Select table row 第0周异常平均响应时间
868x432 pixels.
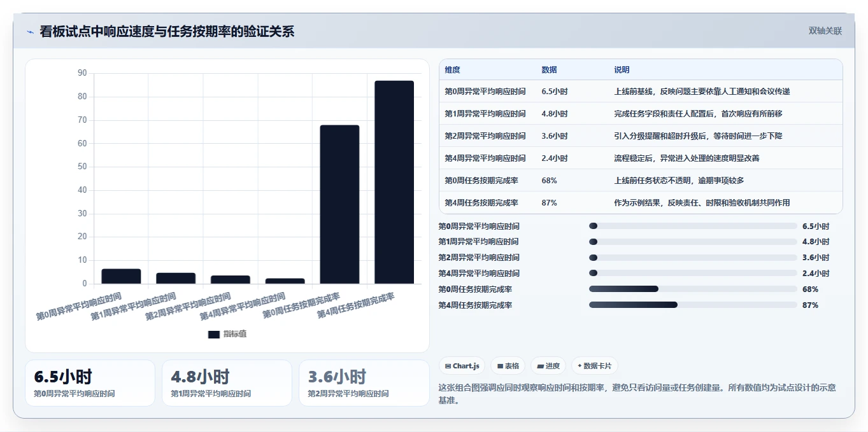click(x=641, y=92)
